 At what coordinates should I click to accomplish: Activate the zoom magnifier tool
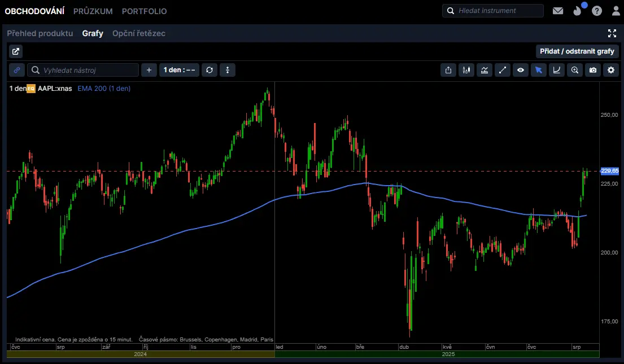pyautogui.click(x=575, y=70)
